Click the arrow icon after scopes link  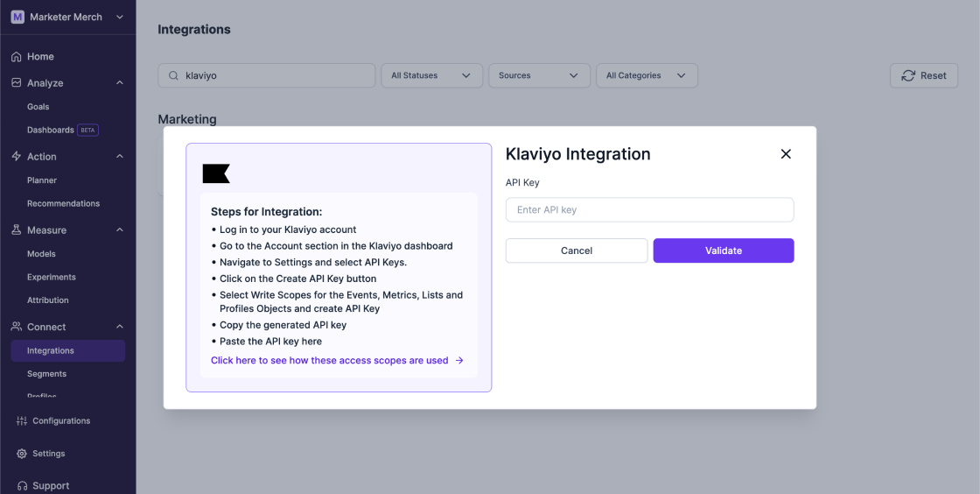(459, 360)
